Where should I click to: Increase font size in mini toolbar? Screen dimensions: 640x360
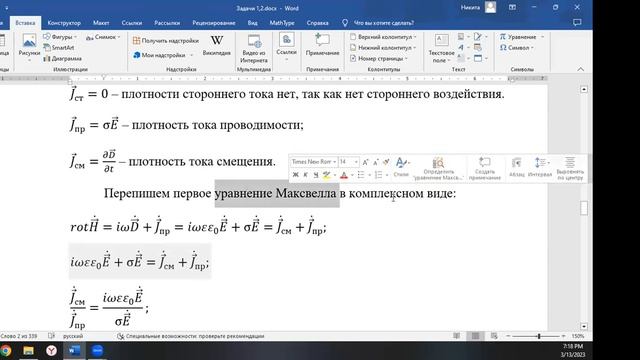(x=365, y=162)
